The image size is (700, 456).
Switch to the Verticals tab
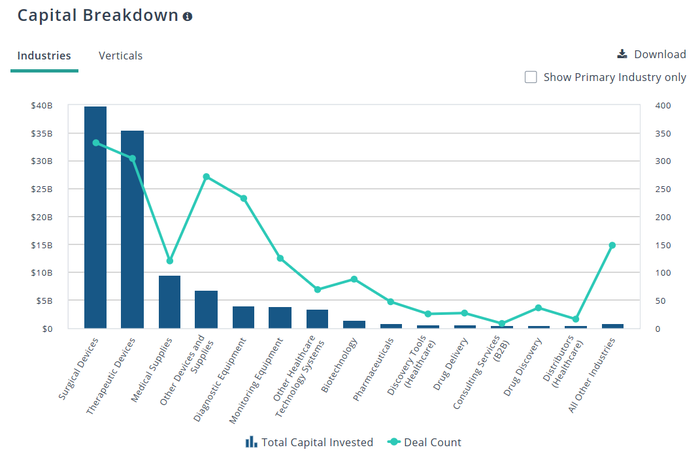[x=121, y=56]
